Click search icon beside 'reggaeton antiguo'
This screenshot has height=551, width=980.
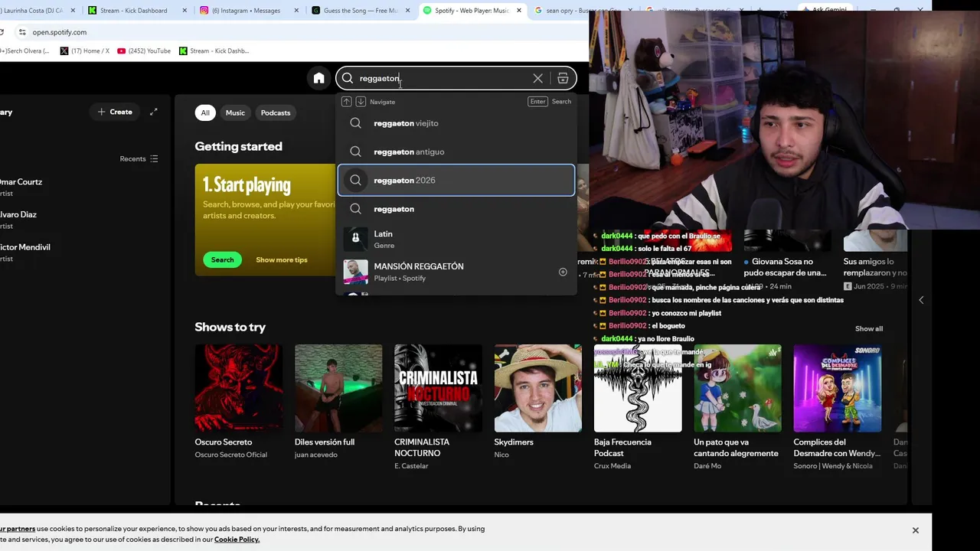pos(355,152)
